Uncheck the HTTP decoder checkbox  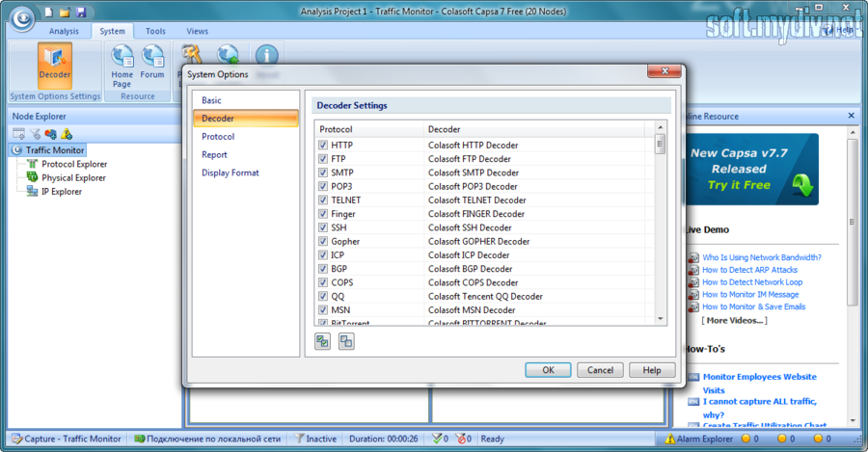coord(323,145)
